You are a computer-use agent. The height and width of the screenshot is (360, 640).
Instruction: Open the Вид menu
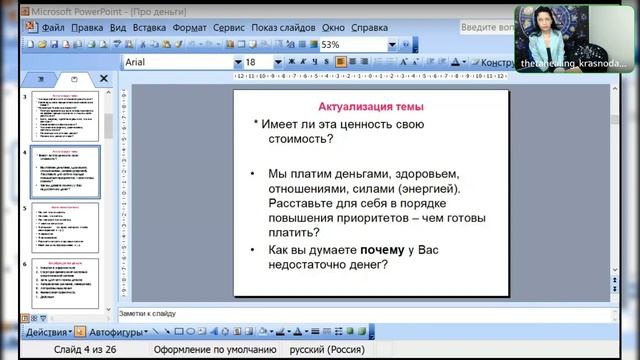click(x=118, y=28)
